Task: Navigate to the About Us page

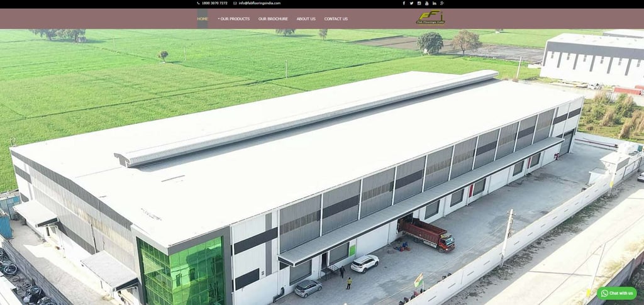Action: 306,19
